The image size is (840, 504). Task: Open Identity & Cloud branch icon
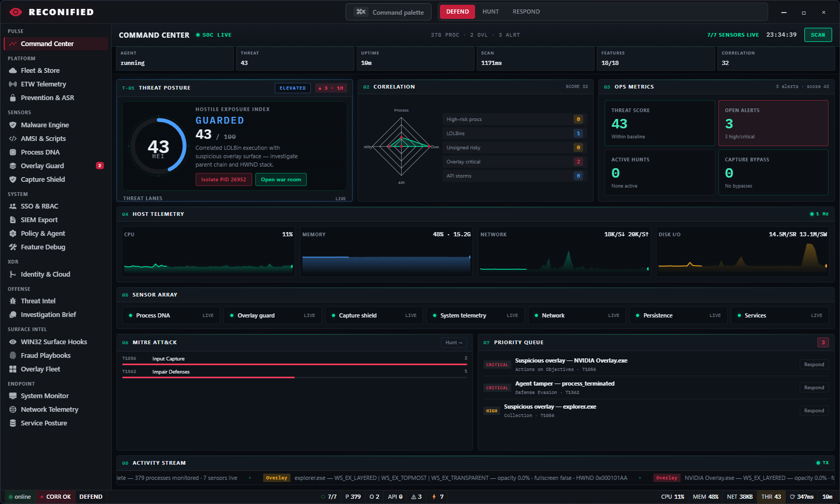coord(13,275)
